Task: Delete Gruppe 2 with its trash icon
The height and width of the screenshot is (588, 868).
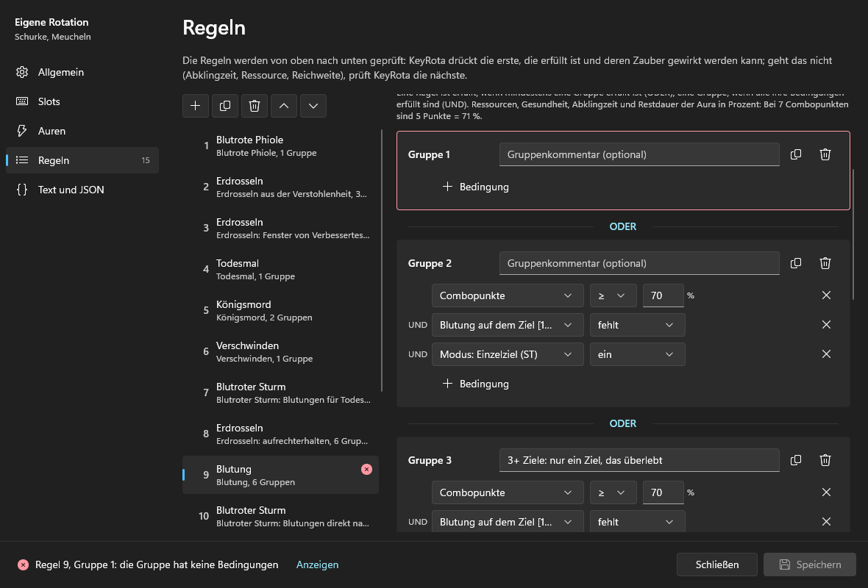Action: pyautogui.click(x=825, y=263)
